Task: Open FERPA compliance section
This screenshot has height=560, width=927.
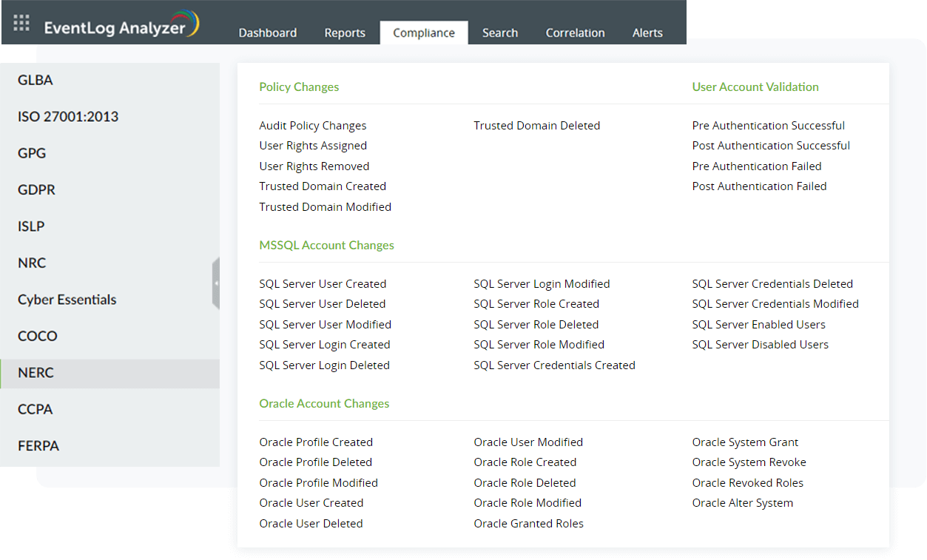Action: tap(38, 446)
